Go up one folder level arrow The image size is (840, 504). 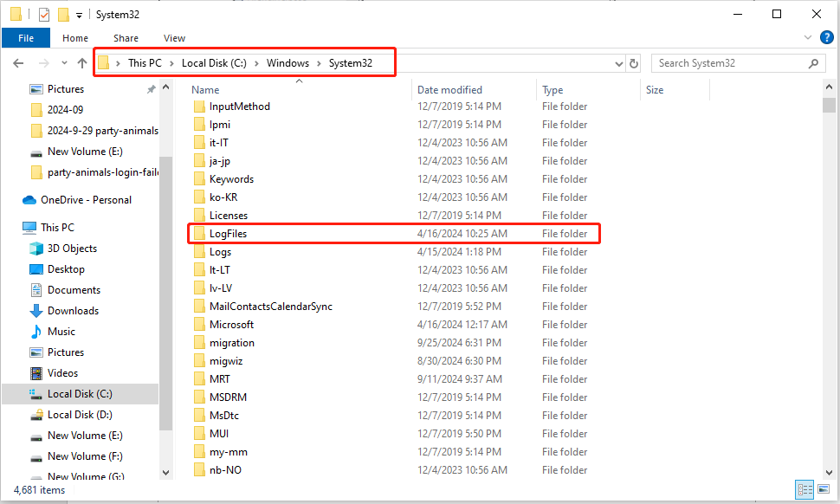coord(82,63)
